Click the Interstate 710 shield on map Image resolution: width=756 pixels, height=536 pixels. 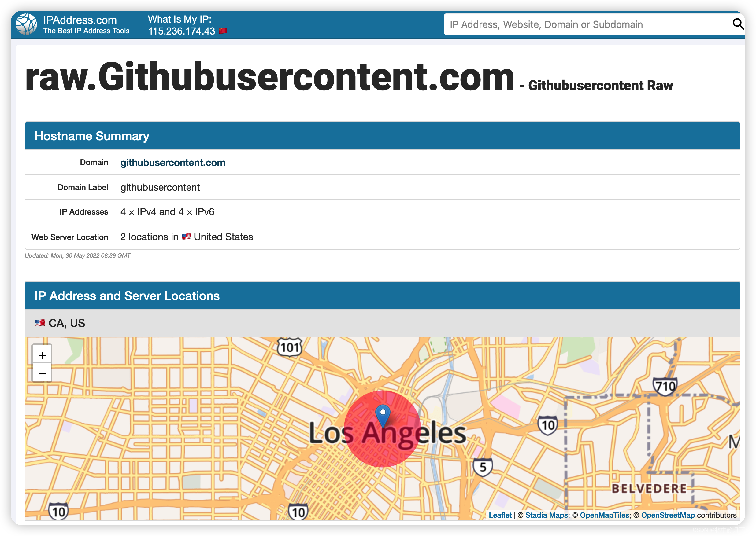tap(665, 386)
